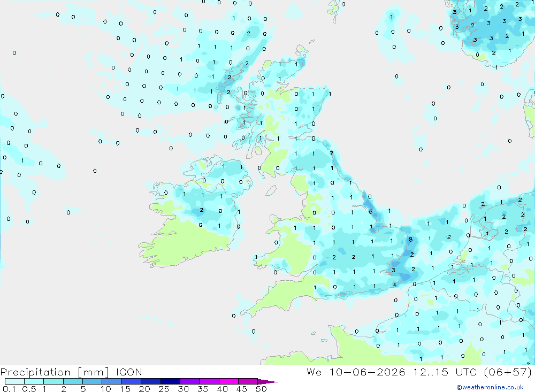Click the '40' legend scale label
Viewport: 535px width, 392px height.
click(223, 389)
